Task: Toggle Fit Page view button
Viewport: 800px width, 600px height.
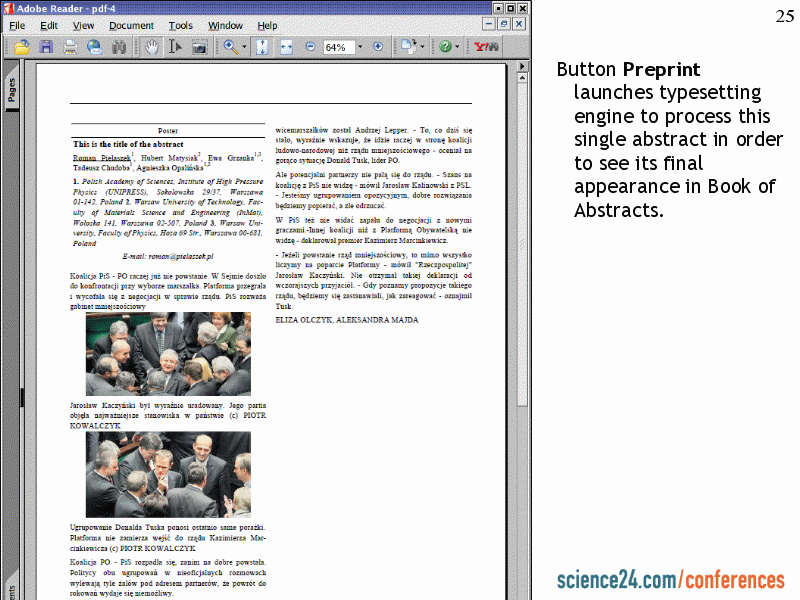Action: tap(262, 47)
